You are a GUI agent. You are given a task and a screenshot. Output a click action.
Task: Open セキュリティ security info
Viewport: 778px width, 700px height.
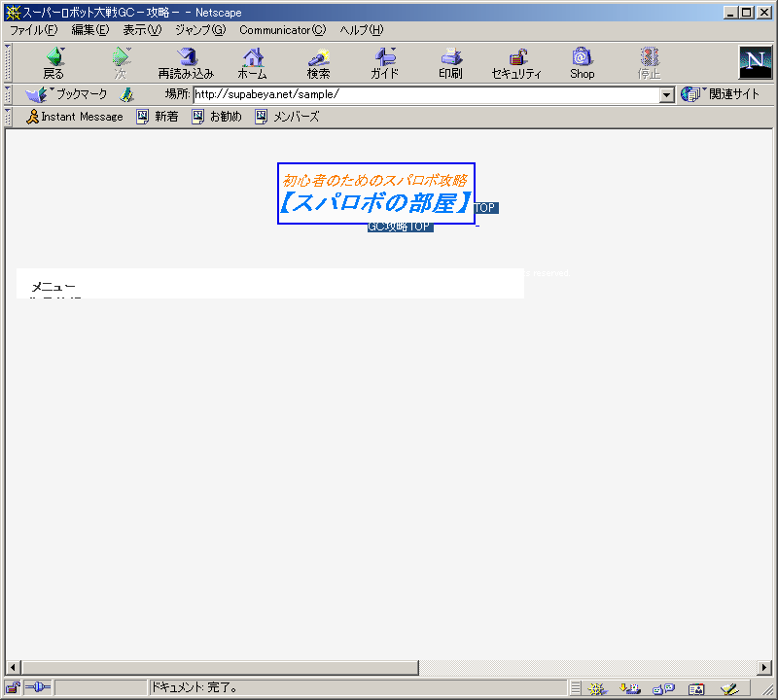(516, 63)
